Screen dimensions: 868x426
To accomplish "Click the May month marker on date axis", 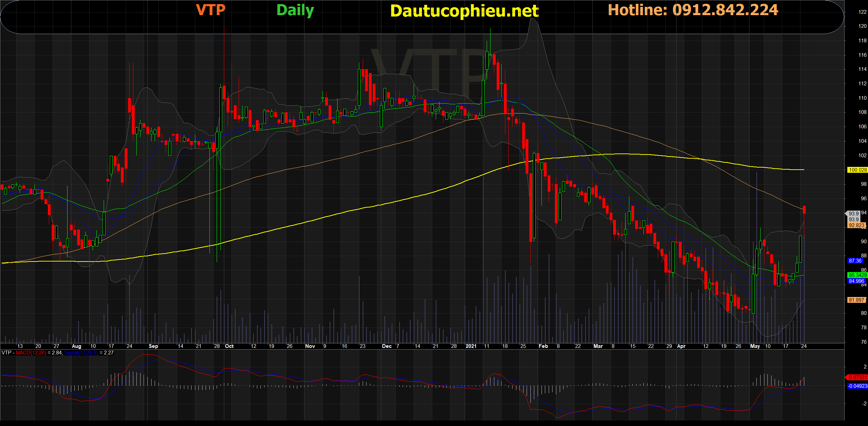I will [755, 346].
